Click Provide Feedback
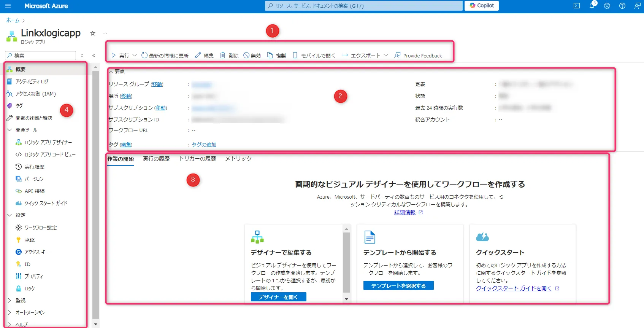The width and height of the screenshot is (644, 328). pyautogui.click(x=418, y=56)
